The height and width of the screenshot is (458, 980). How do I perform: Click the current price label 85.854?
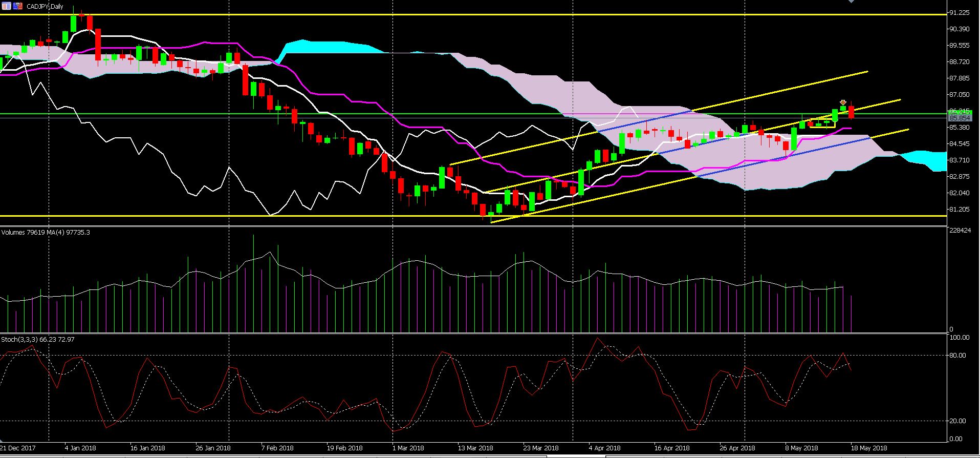click(960, 118)
